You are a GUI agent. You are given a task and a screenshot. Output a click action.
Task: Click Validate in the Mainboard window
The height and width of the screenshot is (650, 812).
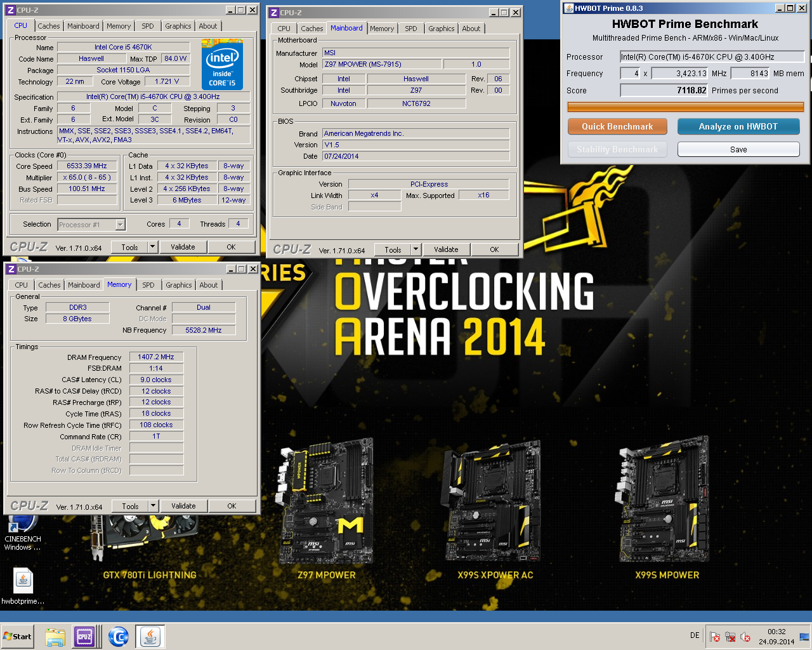coord(446,249)
